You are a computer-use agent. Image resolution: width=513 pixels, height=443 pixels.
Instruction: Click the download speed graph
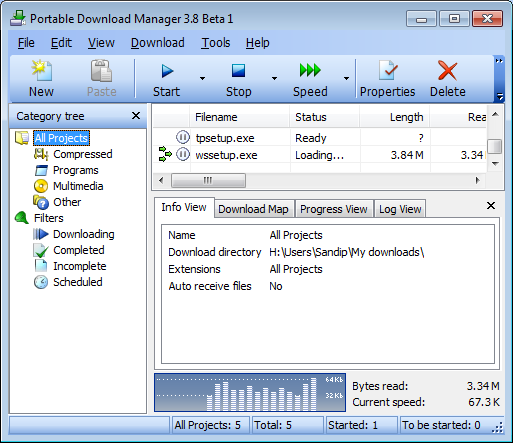(250, 393)
